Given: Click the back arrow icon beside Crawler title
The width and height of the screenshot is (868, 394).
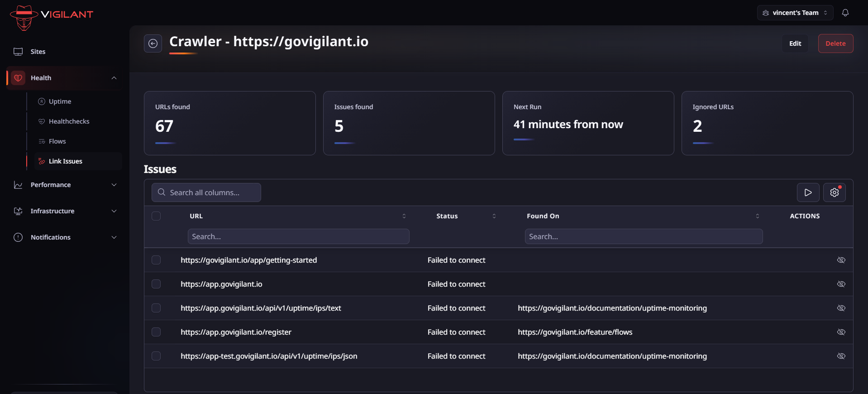Looking at the screenshot, I should [153, 43].
